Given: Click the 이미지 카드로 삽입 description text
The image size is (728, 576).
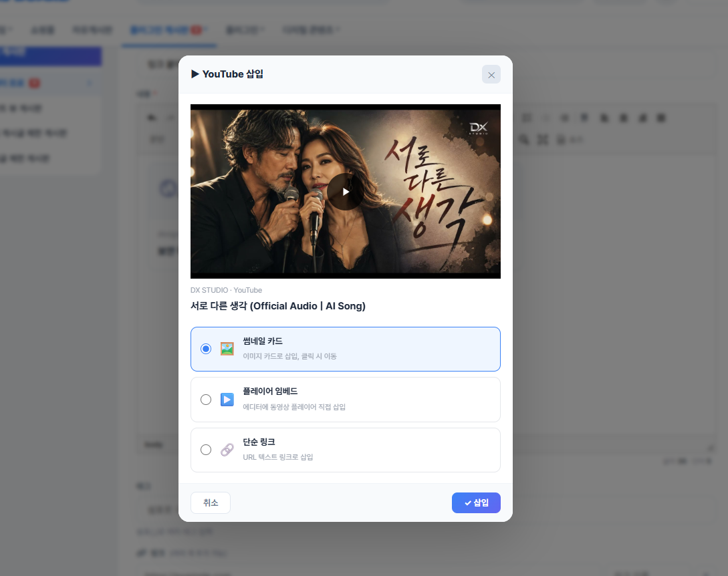Looking at the screenshot, I should click(289, 356).
